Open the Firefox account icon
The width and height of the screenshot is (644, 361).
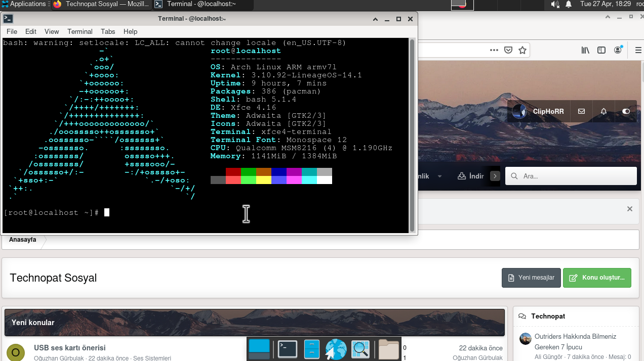(x=618, y=50)
